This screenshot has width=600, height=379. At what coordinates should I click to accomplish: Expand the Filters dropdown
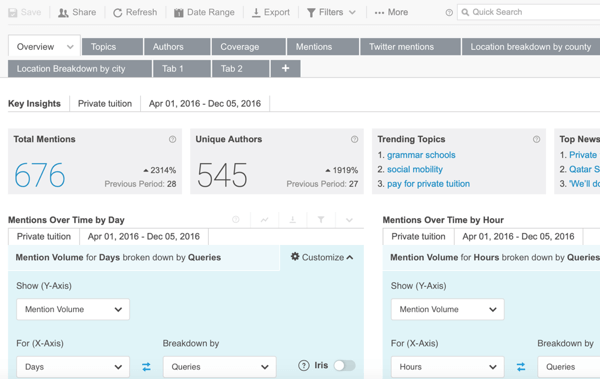[x=331, y=12]
